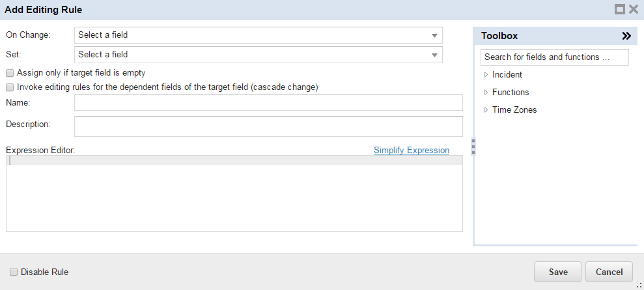Maximize the Add Editing Rule dialog

pos(620,9)
